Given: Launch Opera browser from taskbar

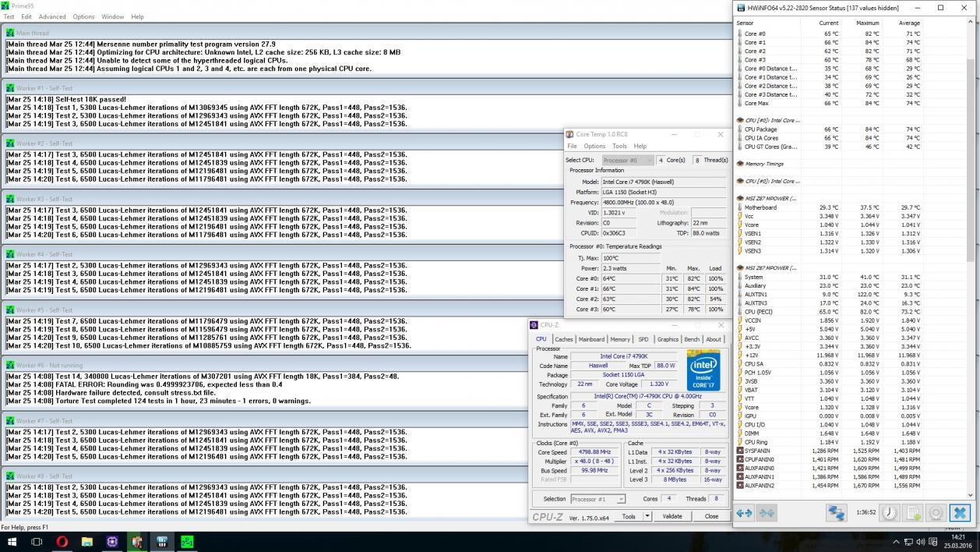Looking at the screenshot, I should pyautogui.click(x=62, y=542).
